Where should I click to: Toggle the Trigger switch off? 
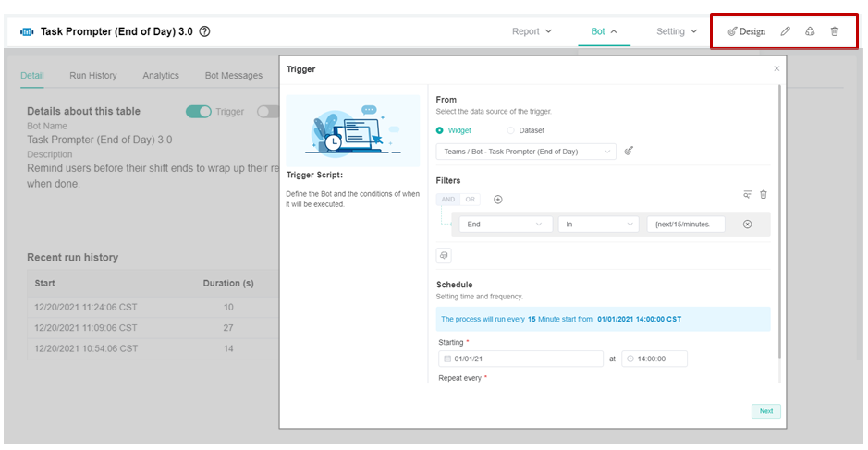click(199, 112)
